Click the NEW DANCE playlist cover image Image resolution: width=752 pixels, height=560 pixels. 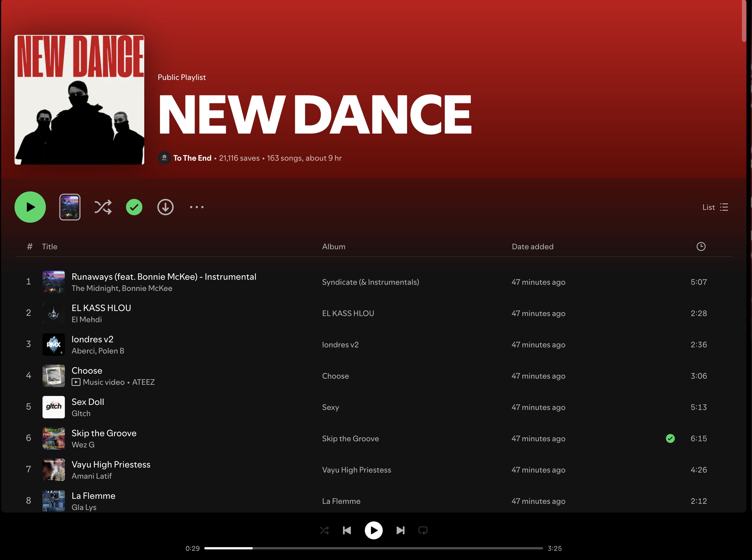point(79,100)
